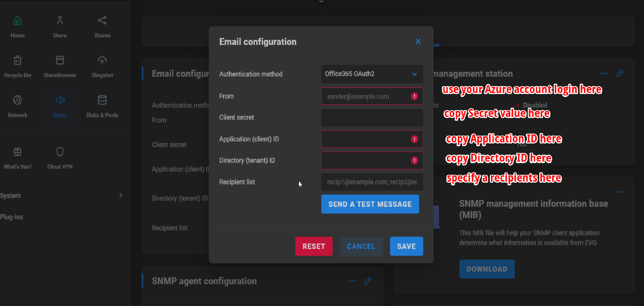Open the SNMP MIB card options menu
This screenshot has width=644, height=306.
[621, 192]
